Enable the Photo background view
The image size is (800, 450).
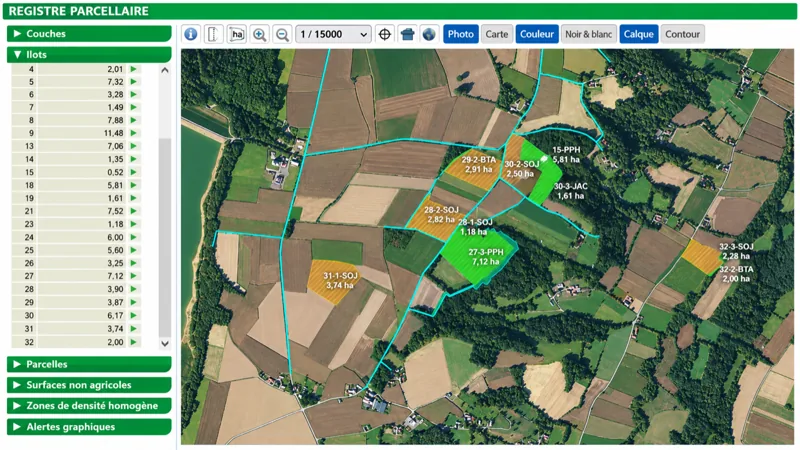pyautogui.click(x=461, y=34)
